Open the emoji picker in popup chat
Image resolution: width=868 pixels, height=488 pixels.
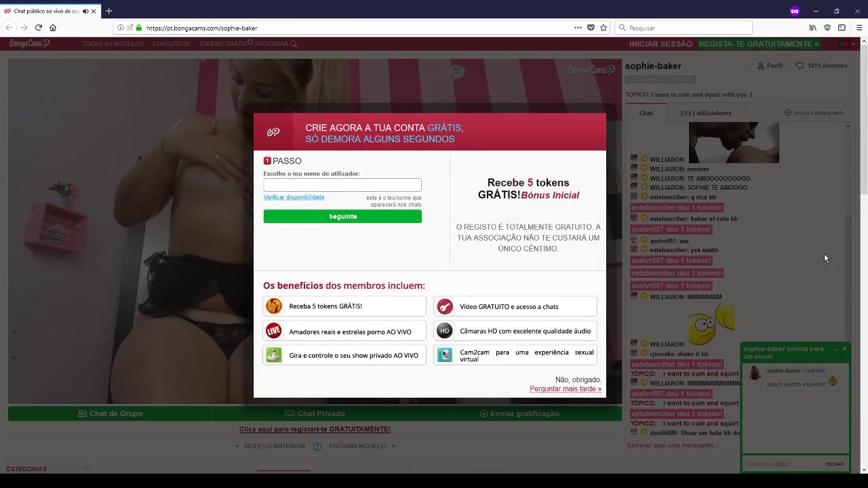833,381
